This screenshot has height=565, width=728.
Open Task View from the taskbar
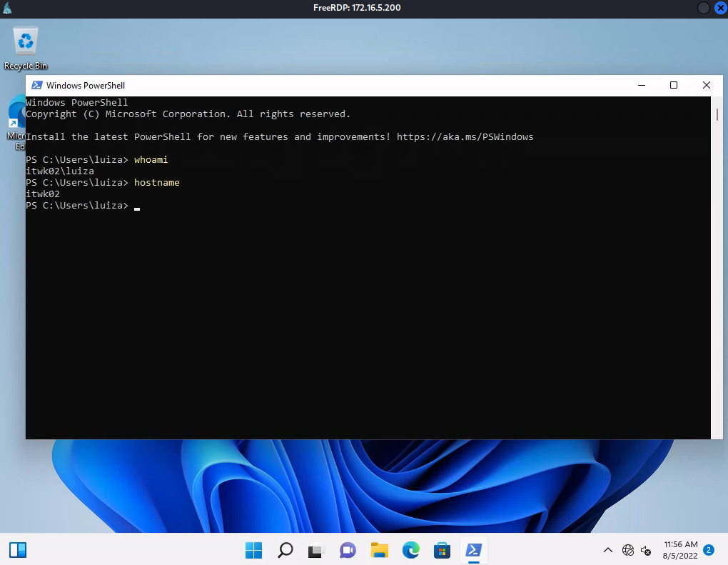pyautogui.click(x=315, y=550)
